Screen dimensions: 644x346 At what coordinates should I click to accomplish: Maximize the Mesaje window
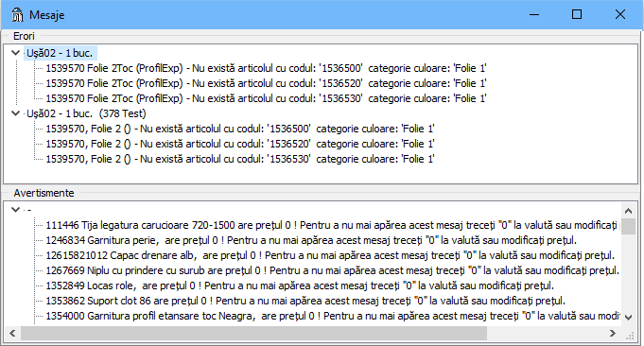coord(577,15)
